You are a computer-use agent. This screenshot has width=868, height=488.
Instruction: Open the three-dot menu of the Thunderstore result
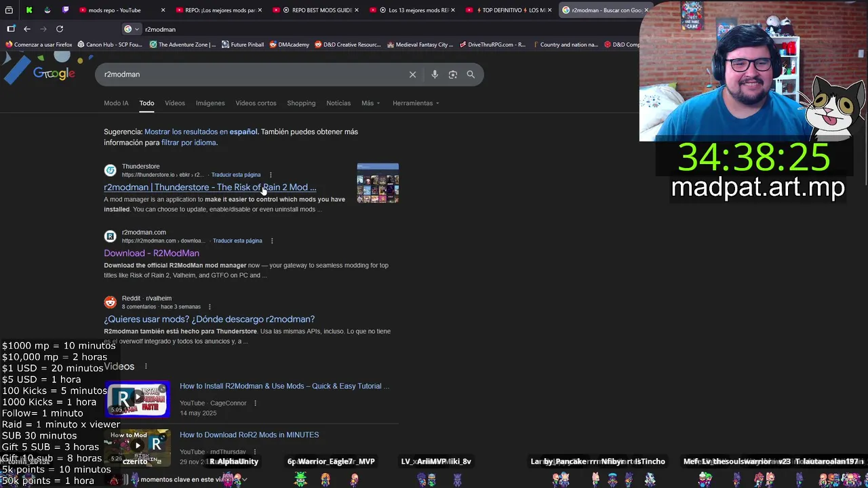[x=271, y=175]
